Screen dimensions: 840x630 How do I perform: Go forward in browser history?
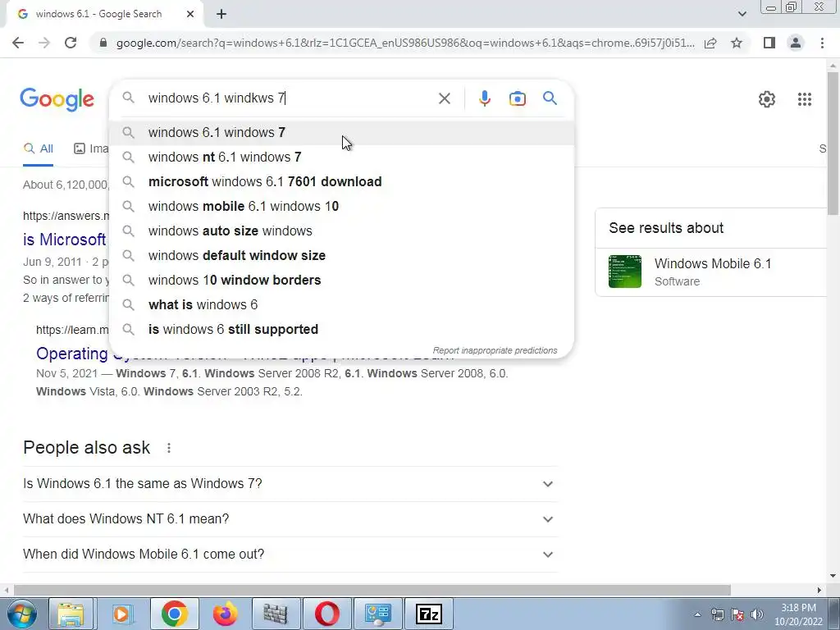pos(44,43)
